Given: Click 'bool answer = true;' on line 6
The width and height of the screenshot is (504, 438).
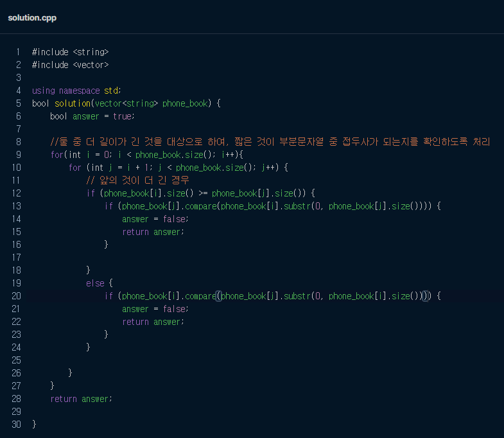Looking at the screenshot, I should [92, 116].
